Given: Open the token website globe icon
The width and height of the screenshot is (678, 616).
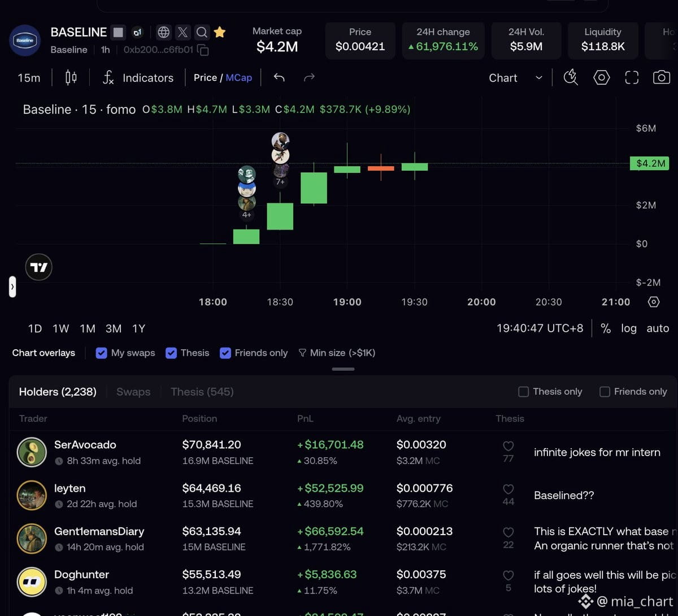Looking at the screenshot, I should click(163, 32).
